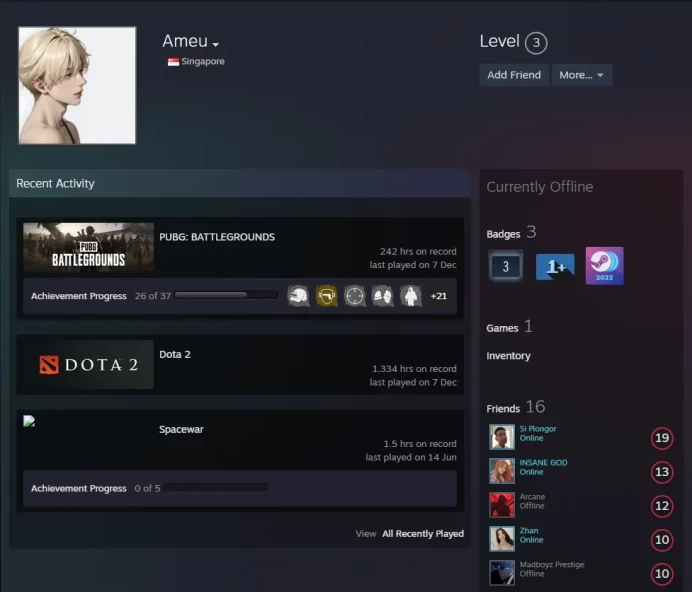
Task: Open the Madboyz Prestige friend name
Action: (552, 565)
